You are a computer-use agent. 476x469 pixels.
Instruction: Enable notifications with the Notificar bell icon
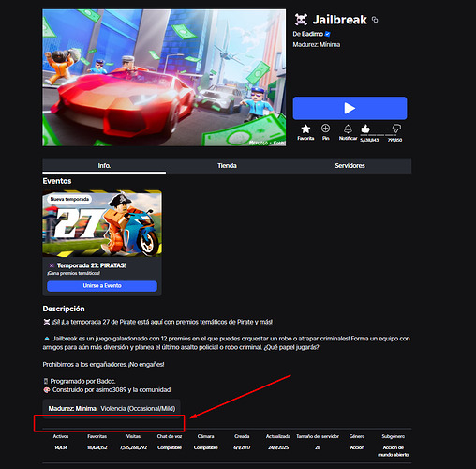[x=348, y=129]
